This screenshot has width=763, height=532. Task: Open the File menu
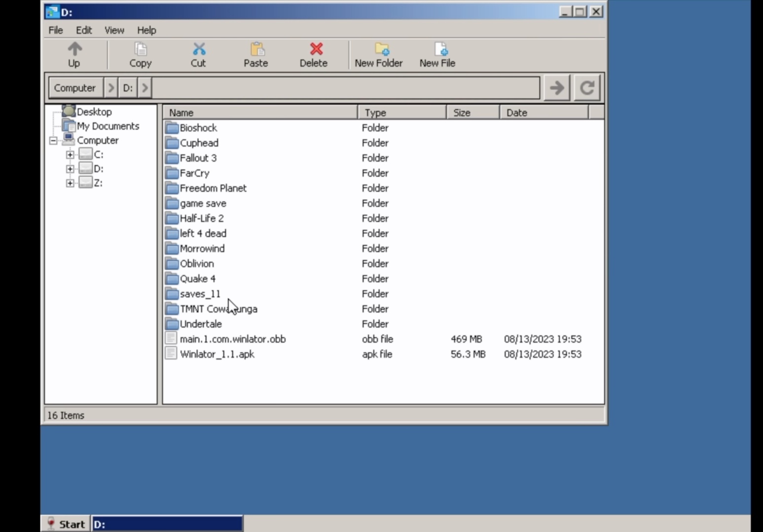point(56,31)
